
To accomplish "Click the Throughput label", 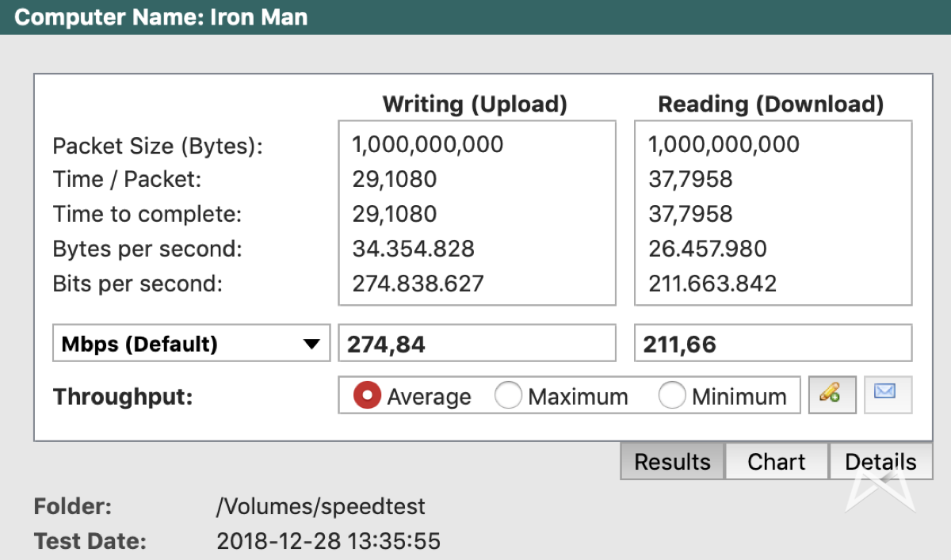I will pos(123,396).
